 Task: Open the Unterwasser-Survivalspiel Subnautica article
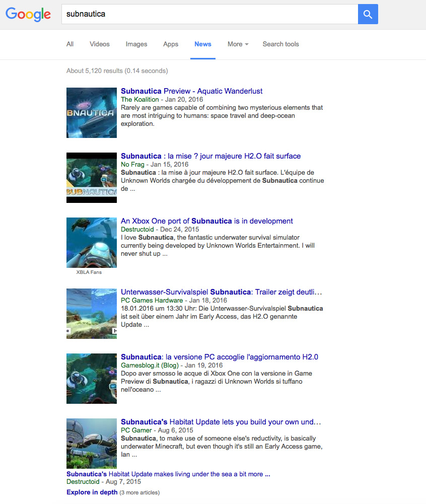(x=221, y=292)
